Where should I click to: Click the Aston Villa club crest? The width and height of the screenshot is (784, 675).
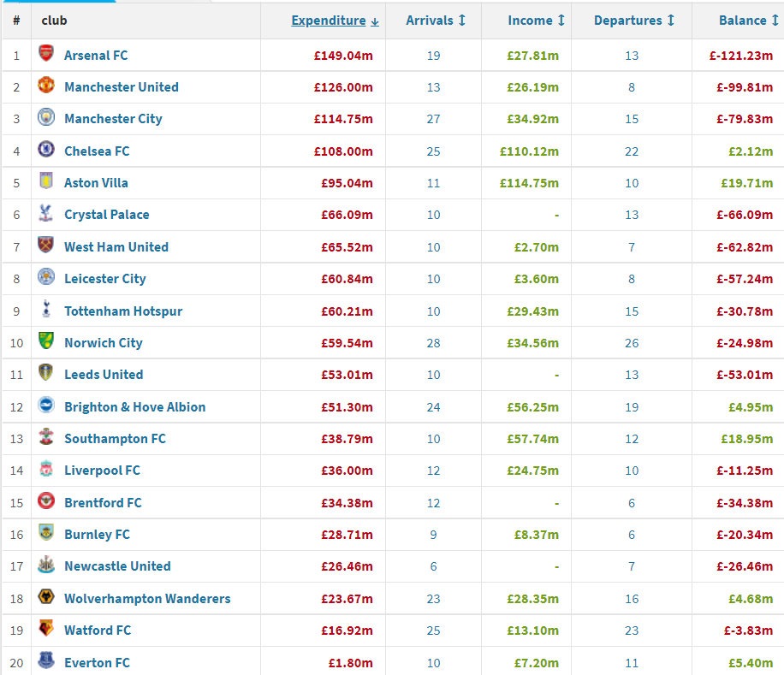[46, 181]
